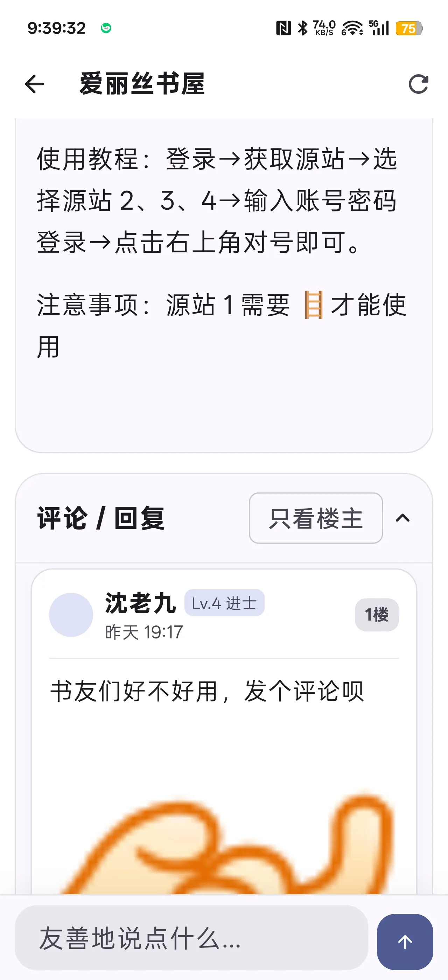Click the 友善地说点什么 comment field
The height and width of the screenshot is (980, 448).
tap(191, 938)
